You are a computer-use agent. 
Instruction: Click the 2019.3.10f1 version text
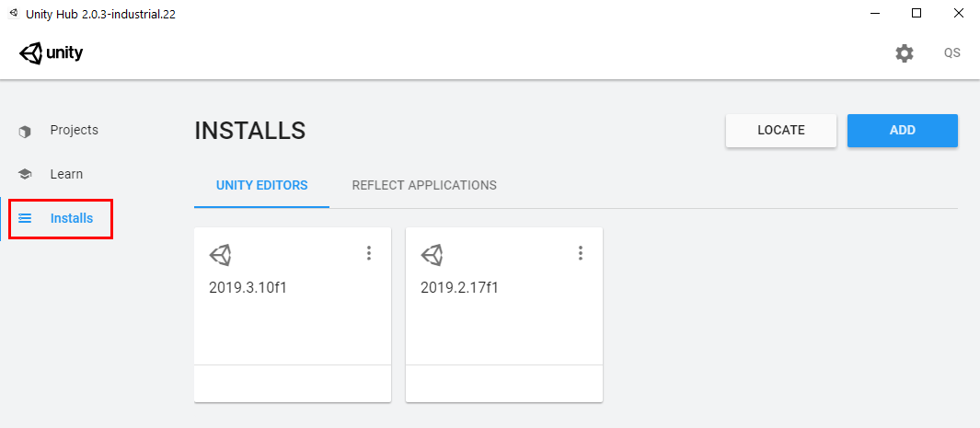(x=248, y=287)
